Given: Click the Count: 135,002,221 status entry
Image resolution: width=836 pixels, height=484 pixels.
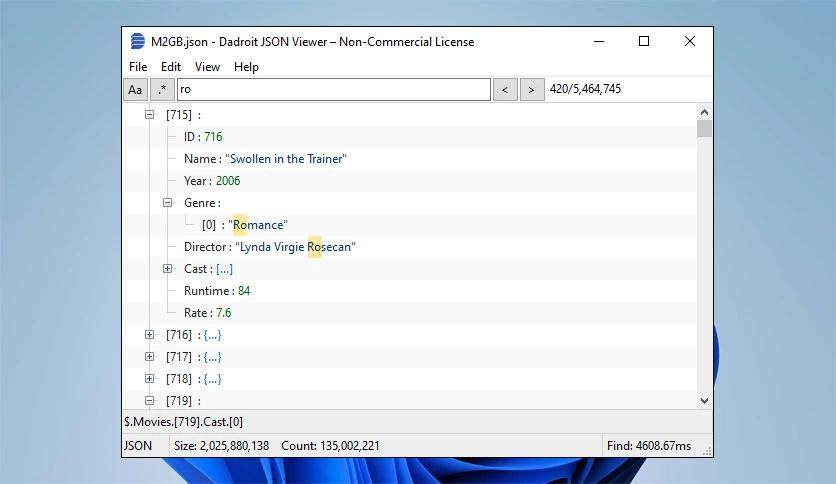Looking at the screenshot, I should (331, 446).
